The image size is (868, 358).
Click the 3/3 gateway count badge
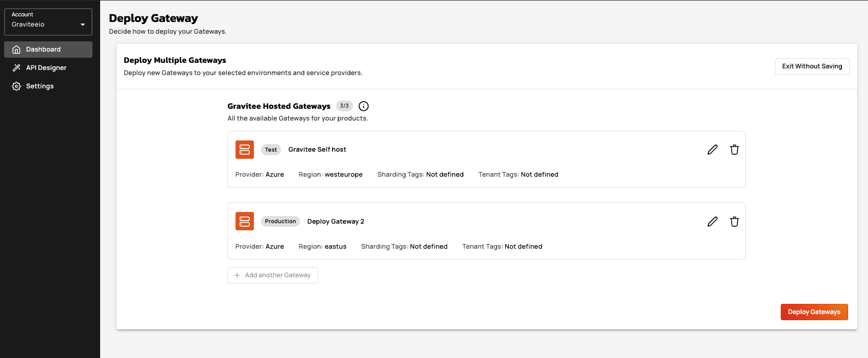pos(344,106)
